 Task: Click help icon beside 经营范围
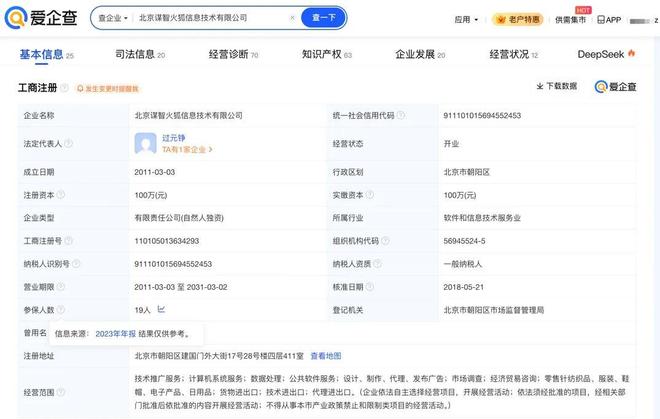(x=61, y=392)
